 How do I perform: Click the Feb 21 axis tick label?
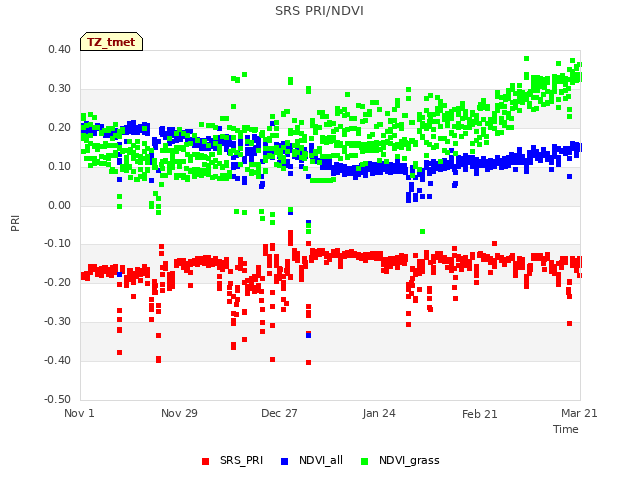tap(480, 414)
